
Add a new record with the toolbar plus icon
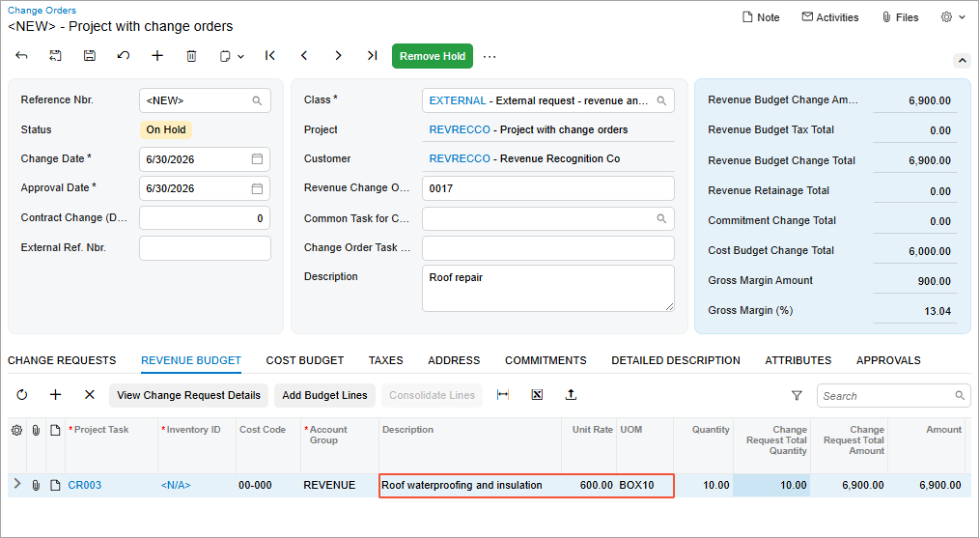(157, 56)
